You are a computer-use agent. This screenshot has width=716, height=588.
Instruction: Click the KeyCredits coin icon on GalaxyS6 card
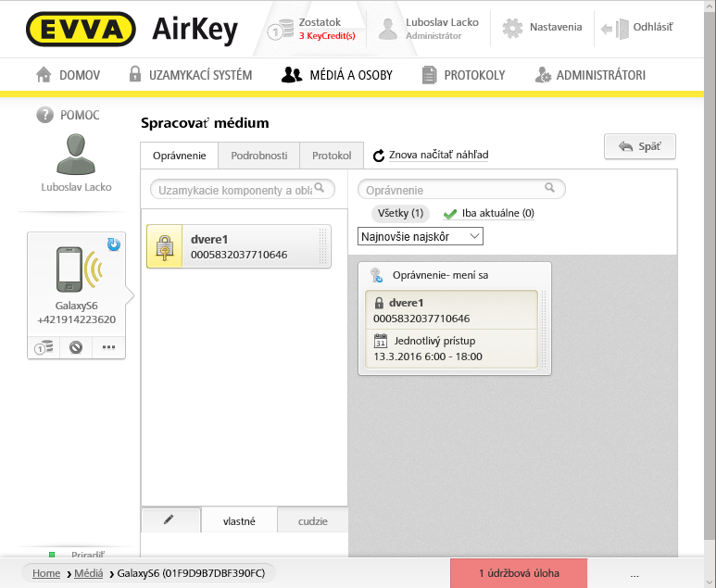[43, 349]
